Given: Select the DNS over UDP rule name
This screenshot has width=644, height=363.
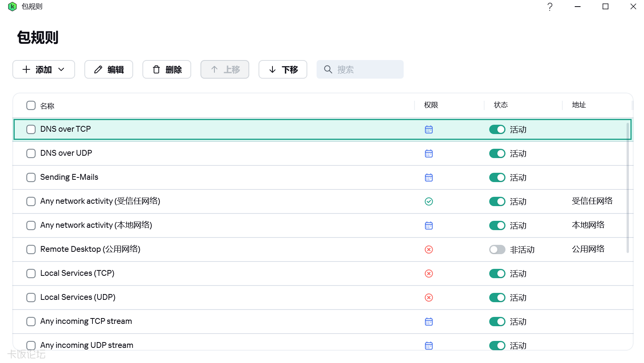Looking at the screenshot, I should (x=66, y=153).
